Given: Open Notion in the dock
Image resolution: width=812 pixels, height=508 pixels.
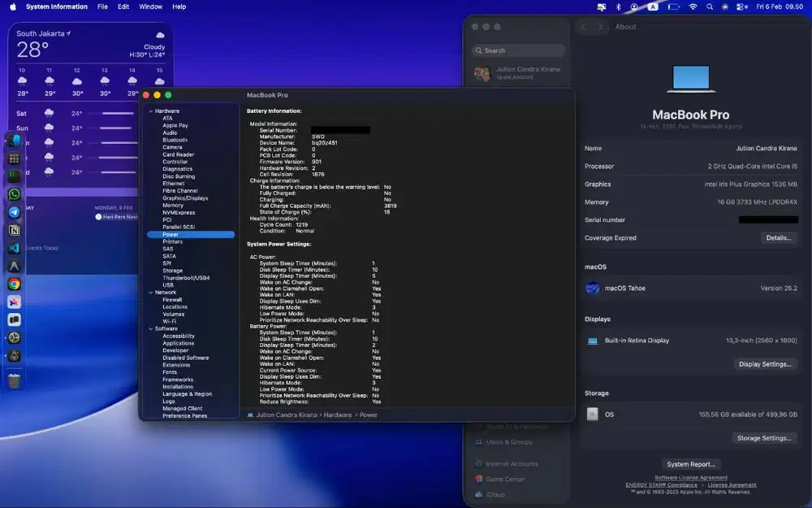Looking at the screenshot, I should 14,230.
